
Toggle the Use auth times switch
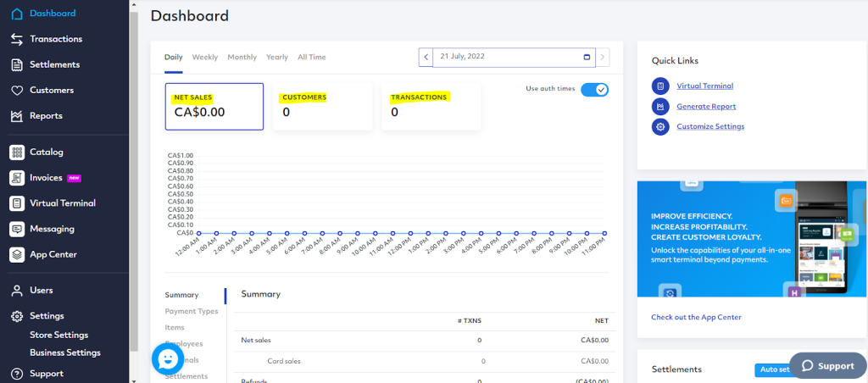coord(594,89)
